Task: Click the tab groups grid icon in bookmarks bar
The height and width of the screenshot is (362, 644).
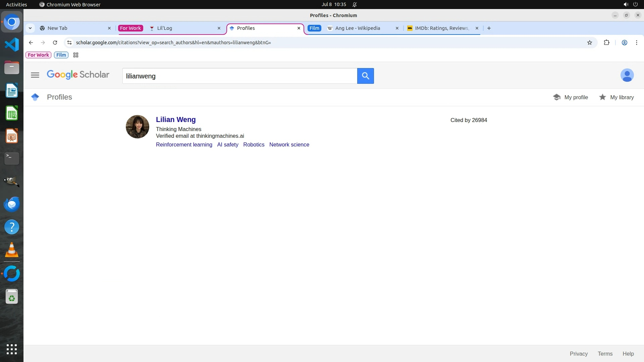Action: pyautogui.click(x=76, y=55)
